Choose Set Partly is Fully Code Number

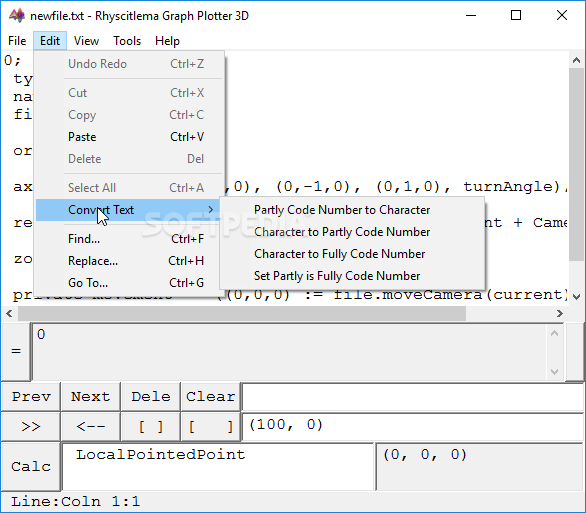(352, 276)
